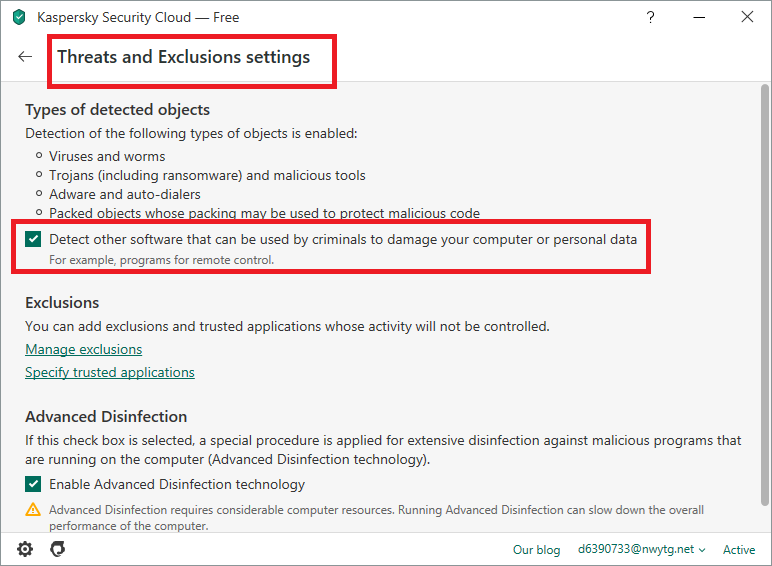
Task: Open support via the headset icon
Action: [57, 549]
